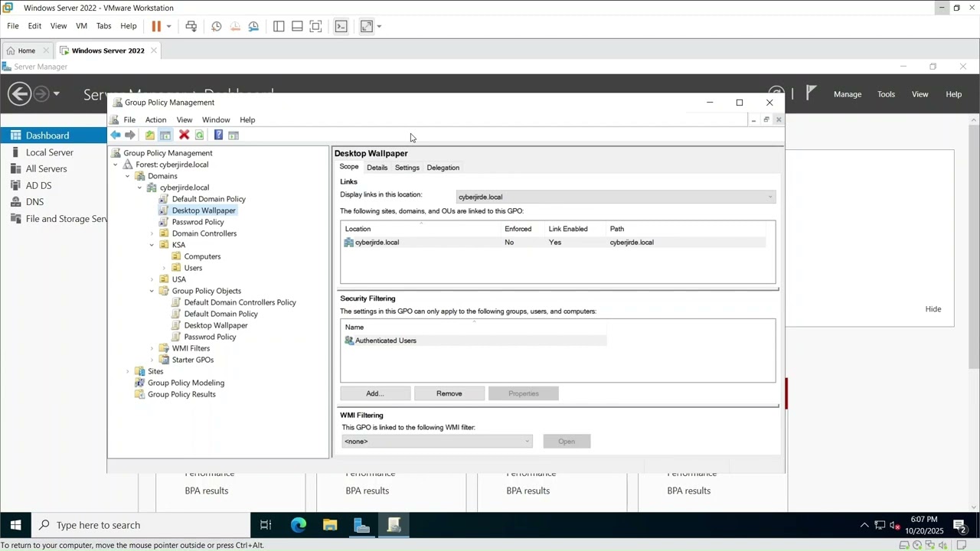The image size is (980, 551).
Task: Collapse the Forest: cyberjirde.local node
Action: [x=116, y=165]
